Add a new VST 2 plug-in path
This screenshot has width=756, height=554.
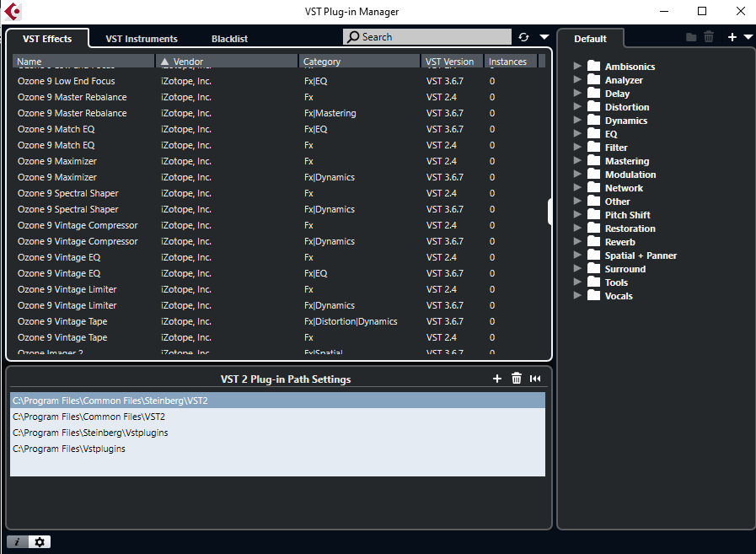click(497, 379)
